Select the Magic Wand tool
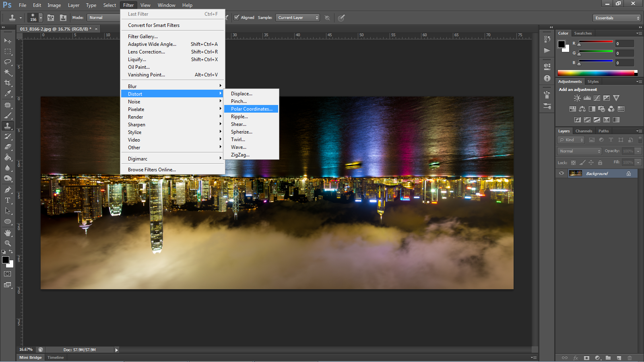This screenshot has width=644, height=362. [8, 72]
